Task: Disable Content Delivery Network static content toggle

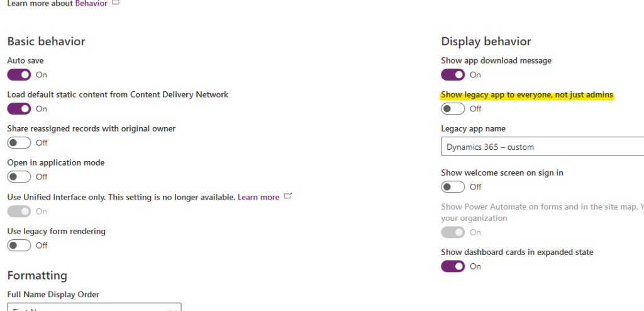Action: tap(19, 109)
